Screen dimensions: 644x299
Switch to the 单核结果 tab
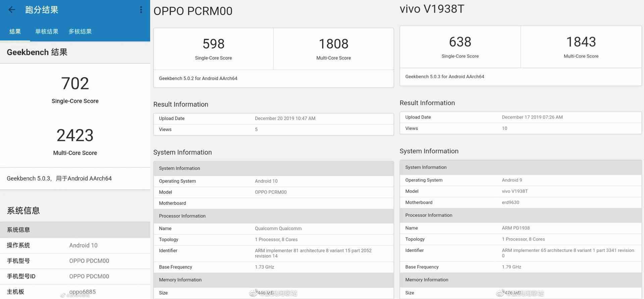click(47, 32)
